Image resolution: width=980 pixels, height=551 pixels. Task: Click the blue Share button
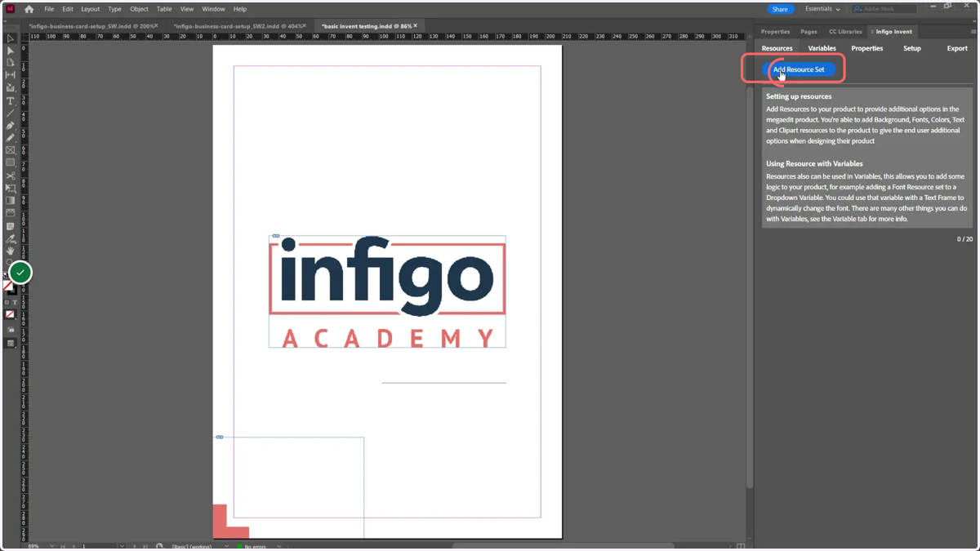coord(780,9)
